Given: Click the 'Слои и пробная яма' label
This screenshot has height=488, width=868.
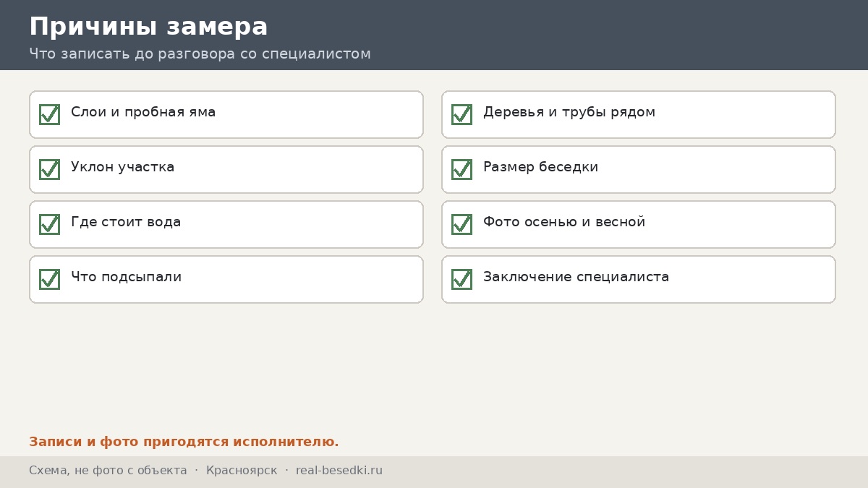Looking at the screenshot, I should pyautogui.click(x=143, y=113).
